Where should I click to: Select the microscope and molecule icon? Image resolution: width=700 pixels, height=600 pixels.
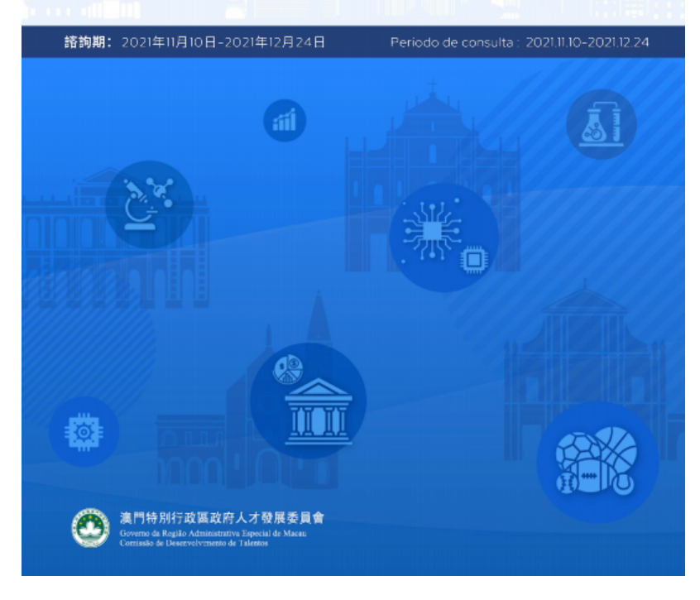tap(149, 204)
